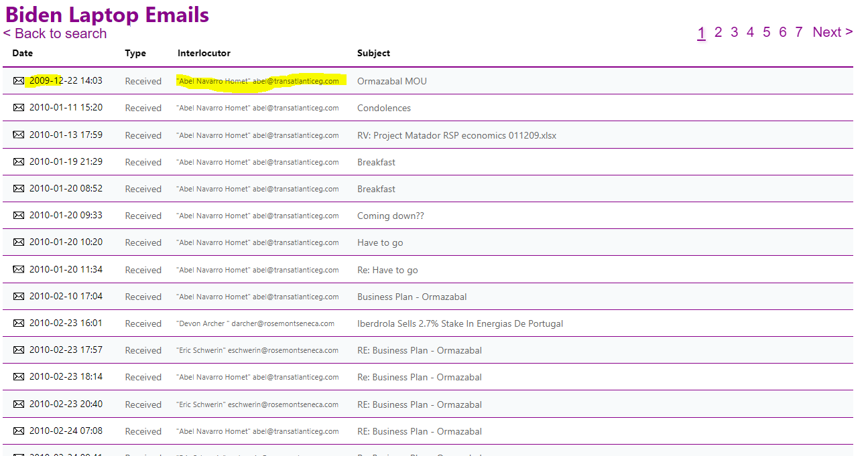Click envelope icon for 2010-02-24 07:08 email
This screenshot has height=456, width=868.
[x=19, y=431]
